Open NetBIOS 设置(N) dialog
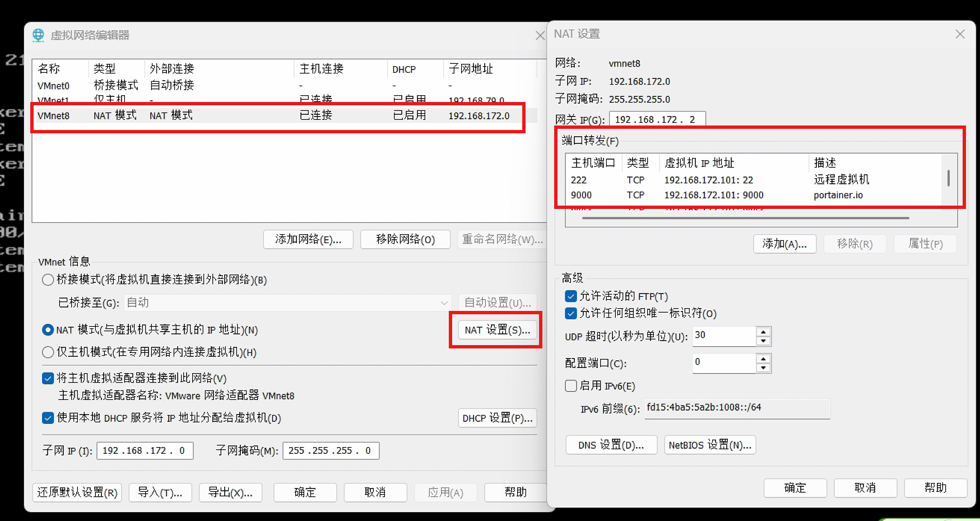Viewport: 980px width, 521px height. point(709,444)
